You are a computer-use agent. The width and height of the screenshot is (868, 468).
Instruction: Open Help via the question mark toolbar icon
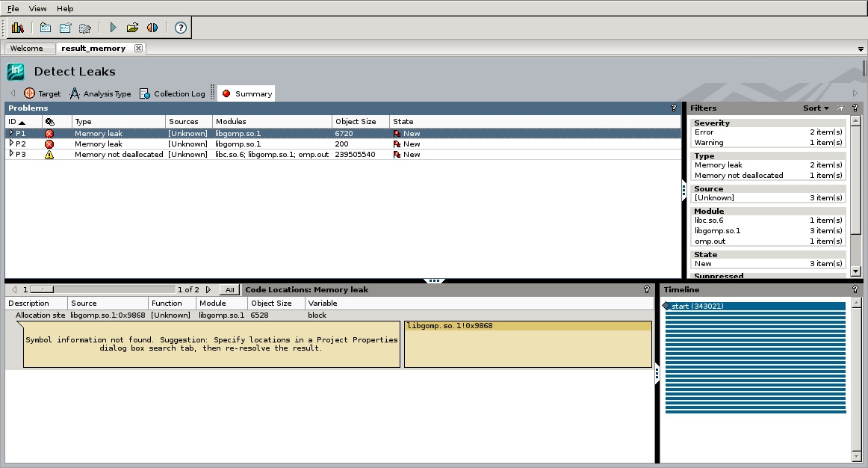[x=180, y=28]
